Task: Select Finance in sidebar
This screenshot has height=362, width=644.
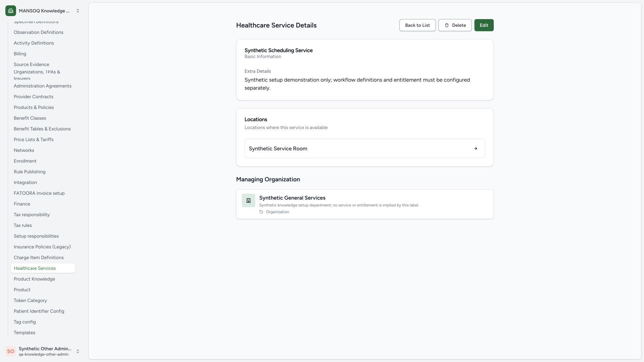Action: [43, 204]
